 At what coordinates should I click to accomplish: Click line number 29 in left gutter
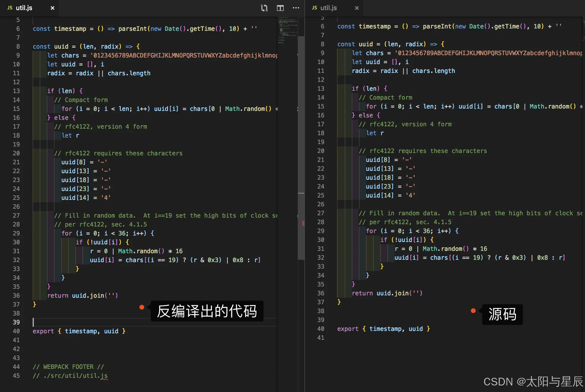click(x=16, y=233)
